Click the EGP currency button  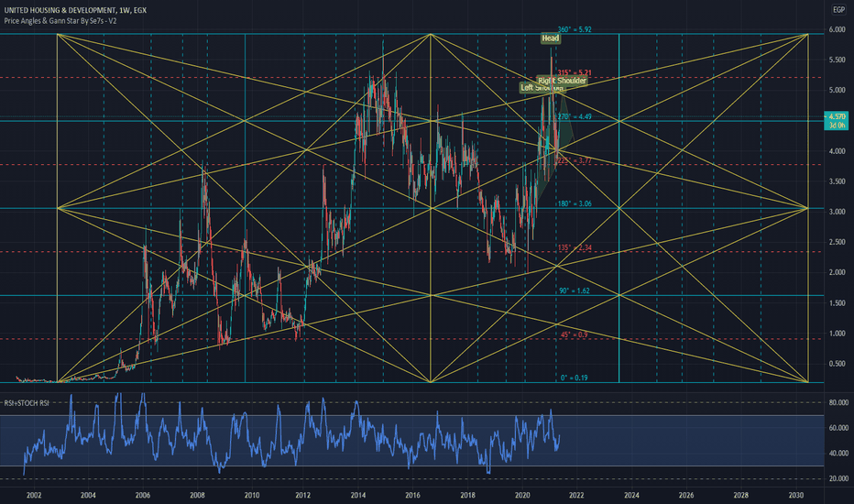tap(838, 9)
